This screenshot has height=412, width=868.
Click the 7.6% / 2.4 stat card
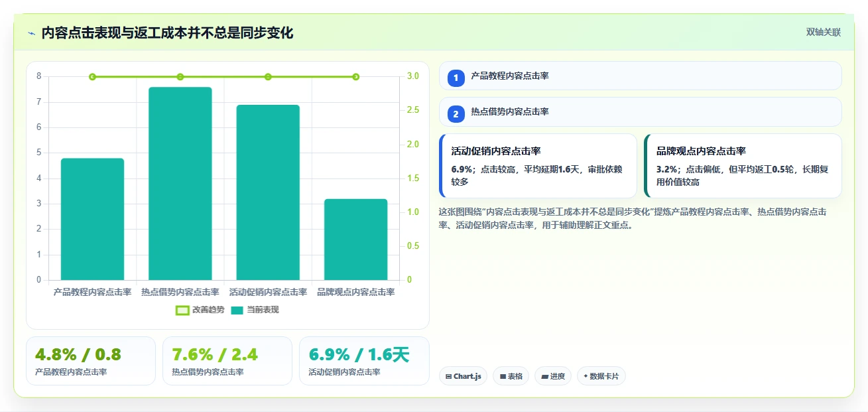coord(227,361)
